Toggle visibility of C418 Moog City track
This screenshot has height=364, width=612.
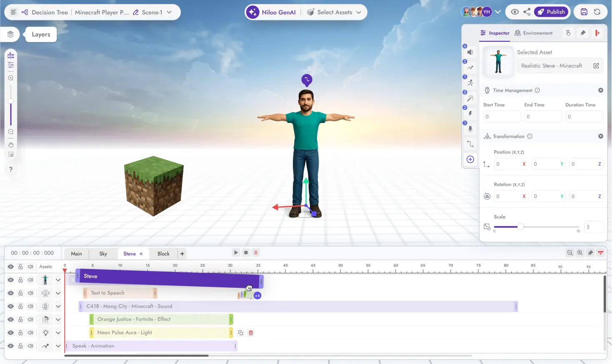click(x=11, y=306)
